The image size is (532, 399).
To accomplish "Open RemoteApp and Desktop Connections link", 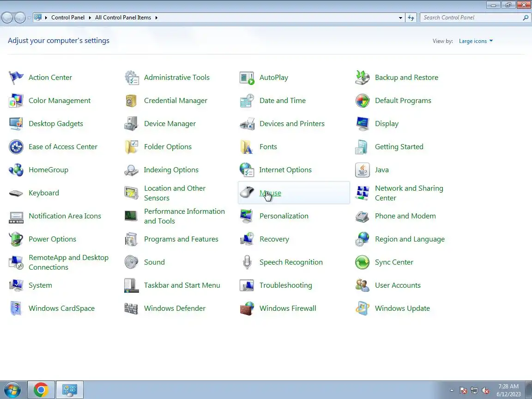I will coord(68,262).
